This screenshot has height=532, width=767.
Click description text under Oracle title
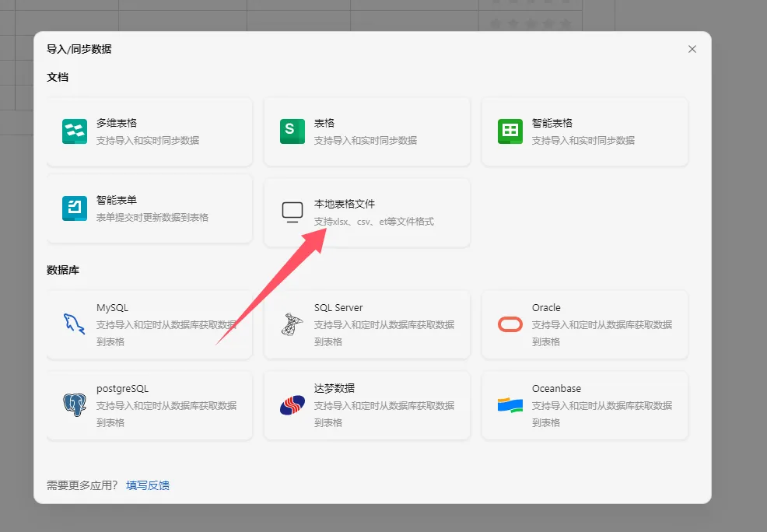(x=601, y=333)
